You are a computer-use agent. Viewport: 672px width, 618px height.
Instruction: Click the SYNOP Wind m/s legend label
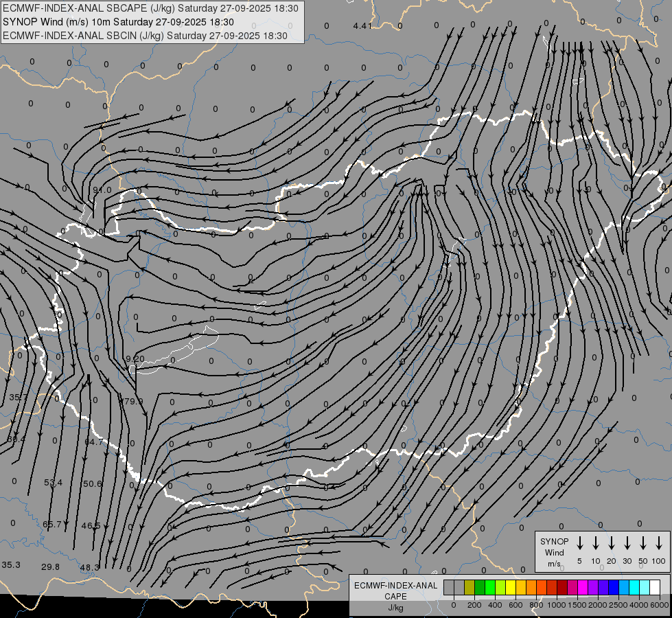pos(554,552)
